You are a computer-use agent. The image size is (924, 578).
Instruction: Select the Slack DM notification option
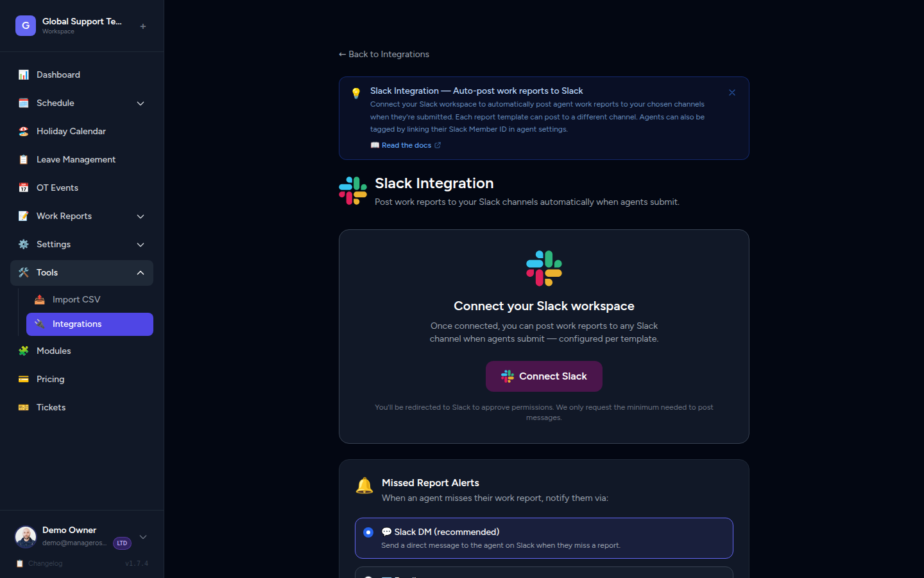click(x=368, y=532)
